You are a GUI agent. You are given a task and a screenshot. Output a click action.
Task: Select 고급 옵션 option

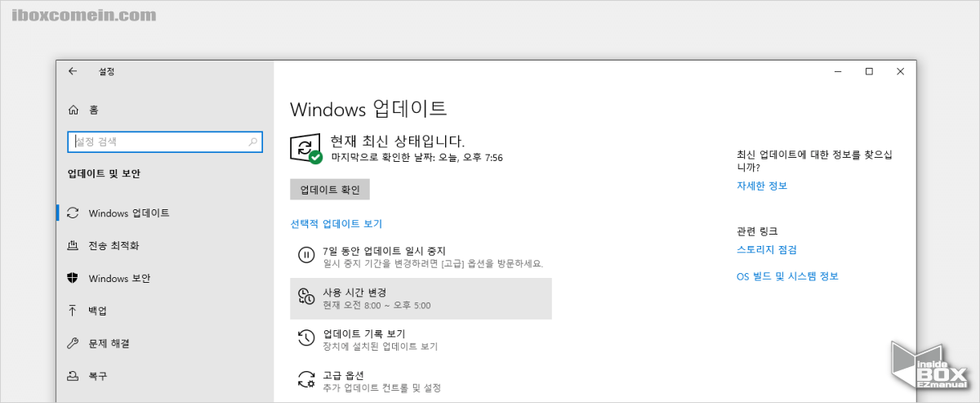[x=421, y=381]
